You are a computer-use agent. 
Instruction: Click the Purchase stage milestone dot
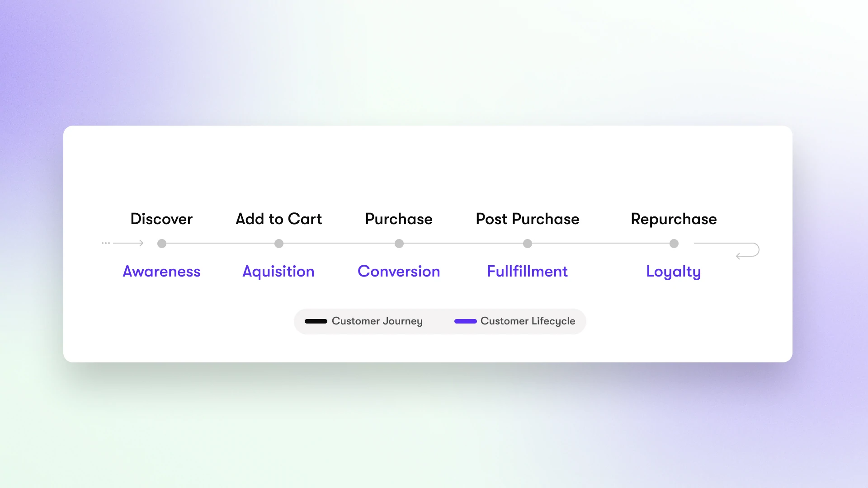[x=399, y=244]
